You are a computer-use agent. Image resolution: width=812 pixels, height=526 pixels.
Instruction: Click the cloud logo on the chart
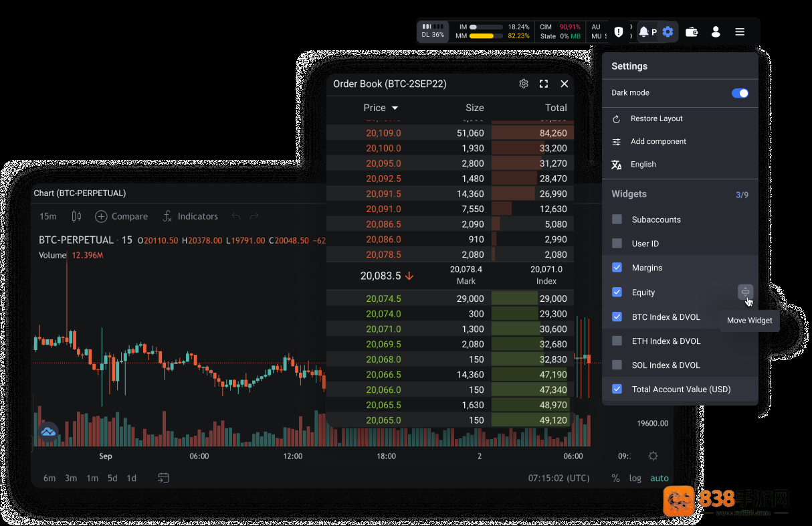point(47,432)
